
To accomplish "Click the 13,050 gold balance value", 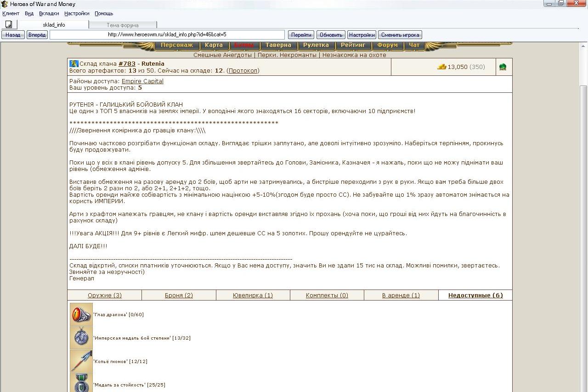I will coord(458,67).
